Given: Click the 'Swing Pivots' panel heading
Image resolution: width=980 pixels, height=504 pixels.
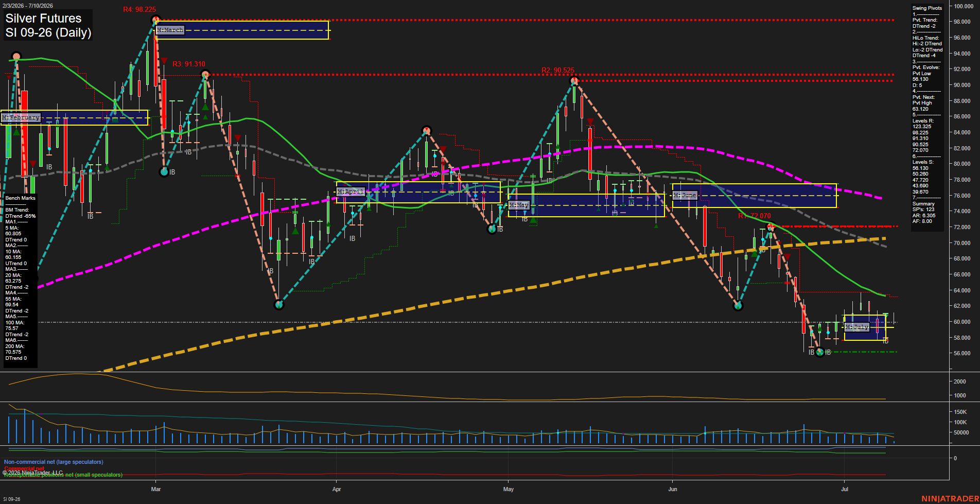Looking at the screenshot, I should click(x=927, y=8).
